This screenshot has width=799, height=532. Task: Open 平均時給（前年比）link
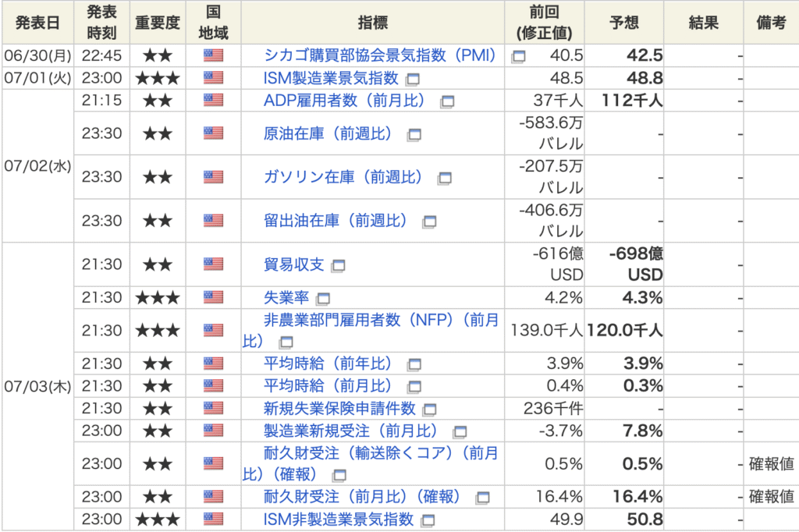pyautogui.click(x=328, y=364)
